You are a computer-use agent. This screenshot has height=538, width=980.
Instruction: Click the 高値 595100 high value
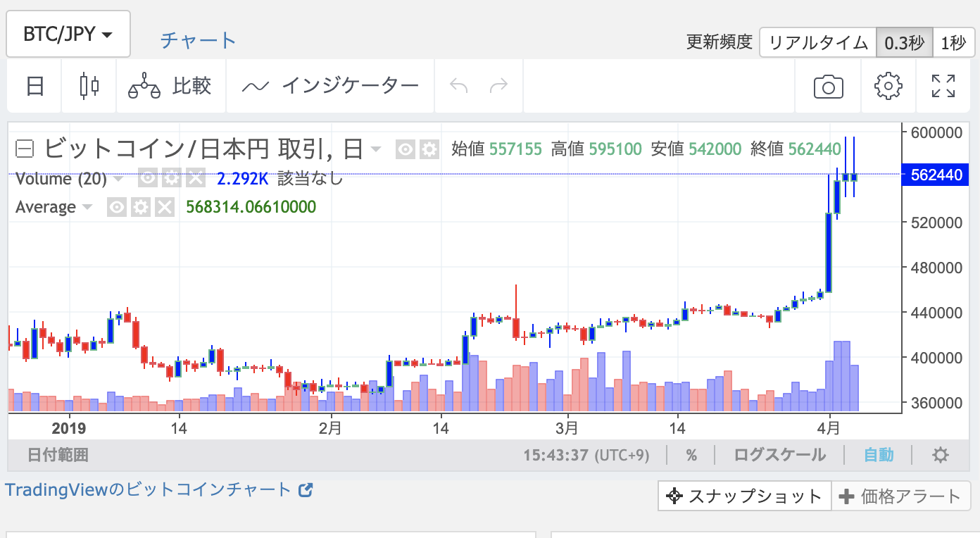point(596,149)
